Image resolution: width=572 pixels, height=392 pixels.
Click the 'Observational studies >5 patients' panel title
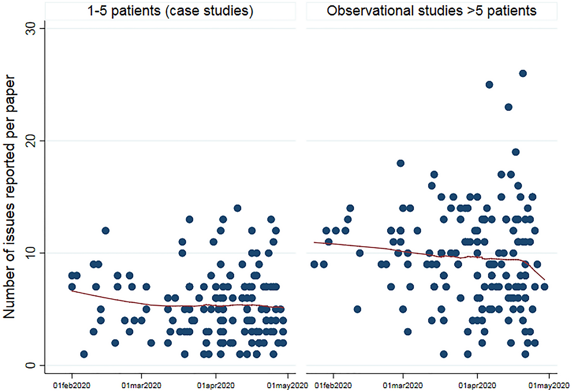431,11
